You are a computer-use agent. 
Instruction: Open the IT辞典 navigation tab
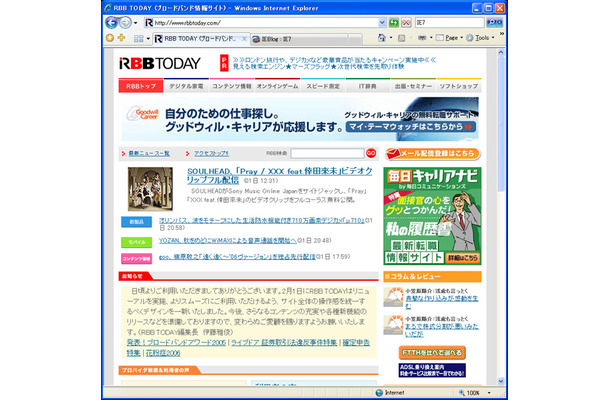tap(368, 86)
